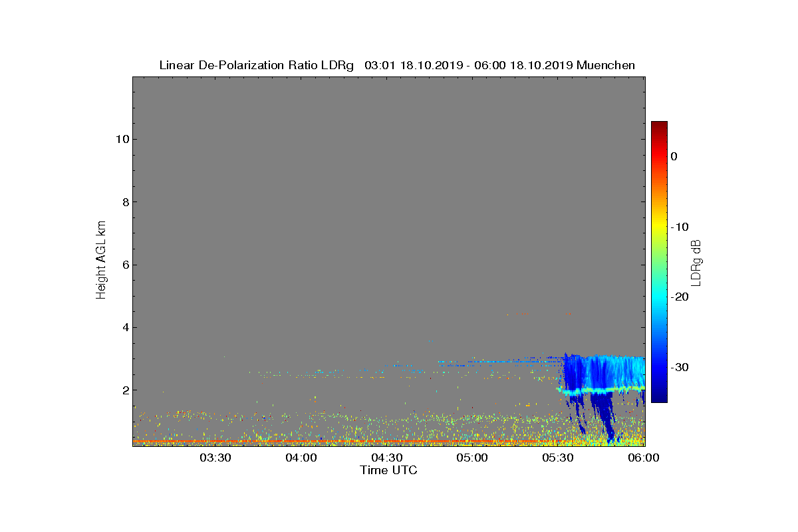Click the blue cloud layer near 05:45
The image size is (798, 532).
604,371
